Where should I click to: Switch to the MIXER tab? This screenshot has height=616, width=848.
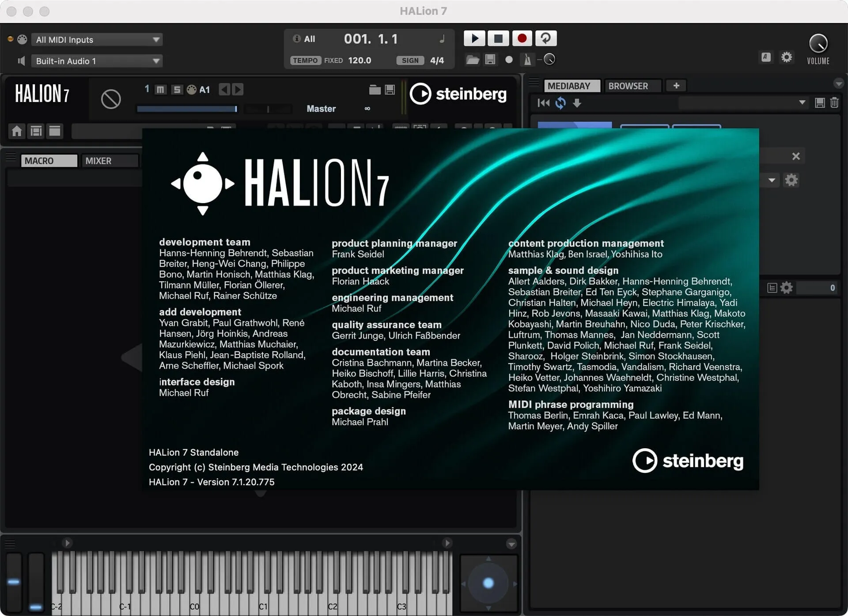tap(110, 161)
